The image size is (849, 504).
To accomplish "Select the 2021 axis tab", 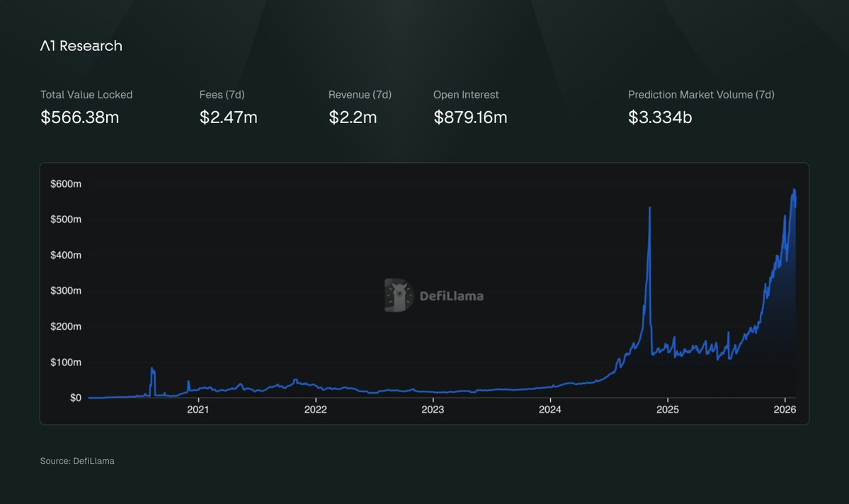I will point(198,409).
